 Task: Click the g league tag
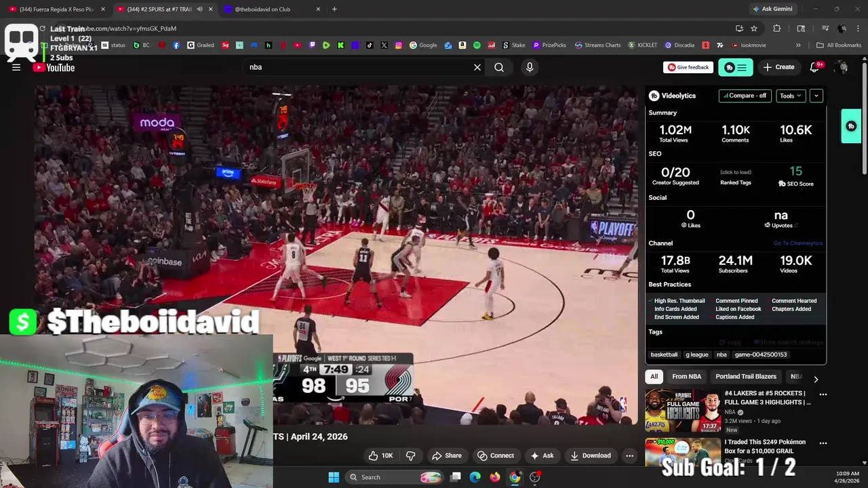pos(697,354)
